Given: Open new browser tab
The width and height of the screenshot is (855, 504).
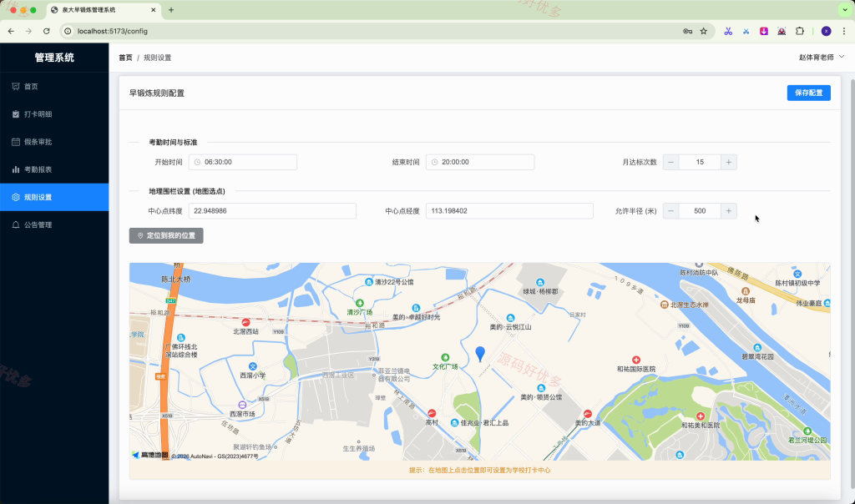Looking at the screenshot, I should point(170,10).
